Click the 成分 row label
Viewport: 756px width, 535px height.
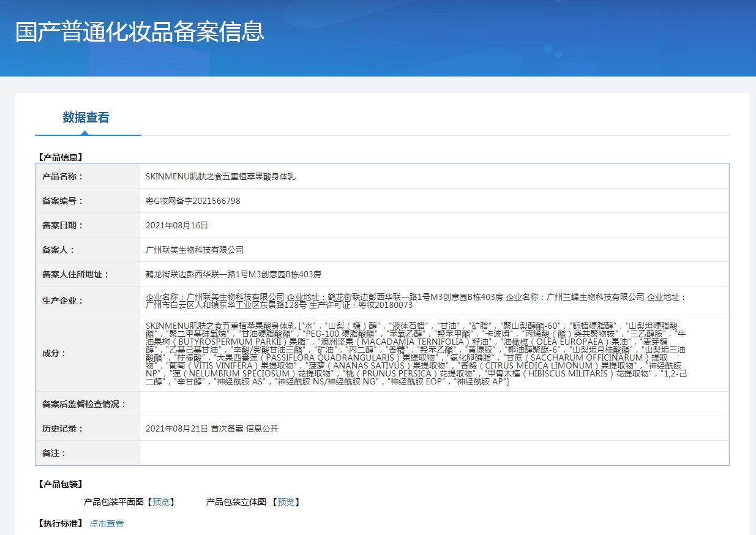pyautogui.click(x=54, y=353)
